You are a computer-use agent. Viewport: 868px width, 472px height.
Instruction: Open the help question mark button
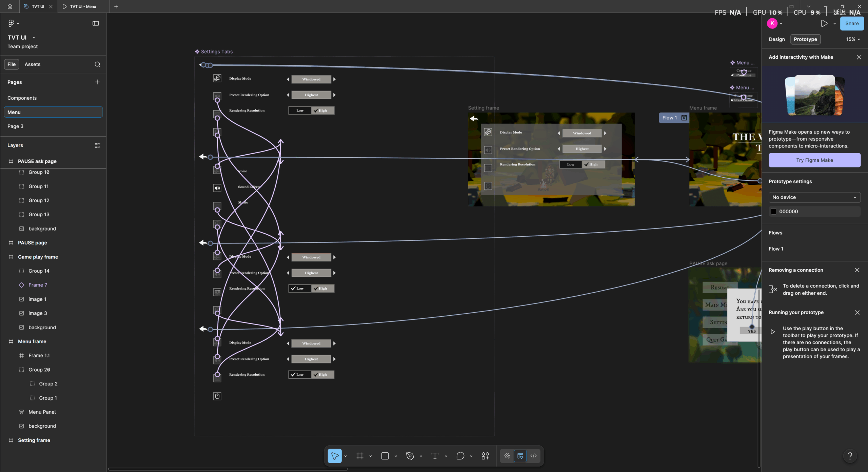(x=850, y=456)
